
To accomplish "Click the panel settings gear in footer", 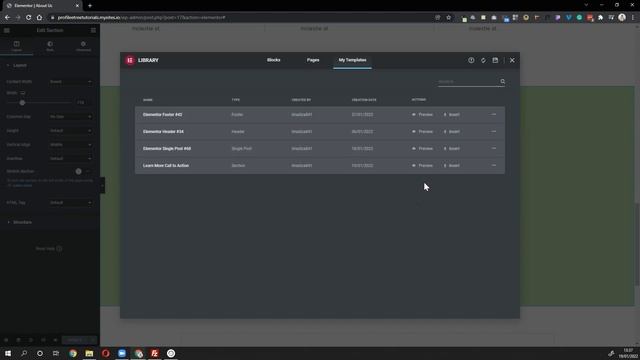I will coord(6,340).
